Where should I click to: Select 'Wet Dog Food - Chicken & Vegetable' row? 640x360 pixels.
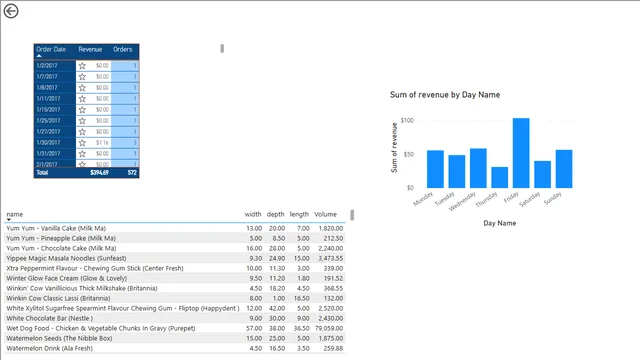[x=175, y=328]
